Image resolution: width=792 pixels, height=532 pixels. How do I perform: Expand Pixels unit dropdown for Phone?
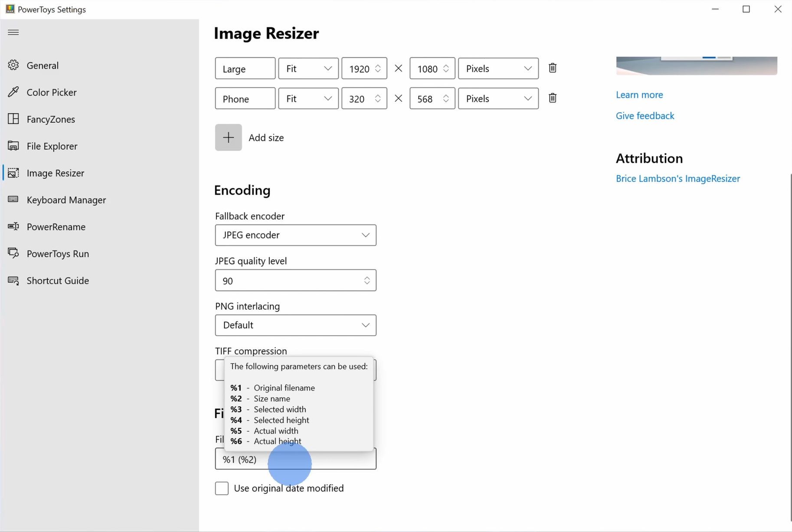point(498,98)
